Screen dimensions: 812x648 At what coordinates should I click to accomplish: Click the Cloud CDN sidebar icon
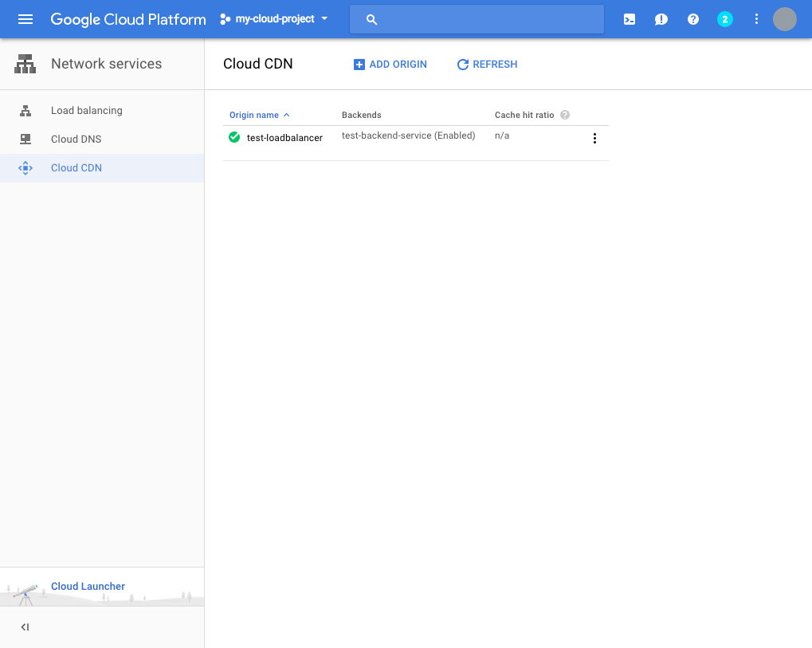(x=25, y=168)
